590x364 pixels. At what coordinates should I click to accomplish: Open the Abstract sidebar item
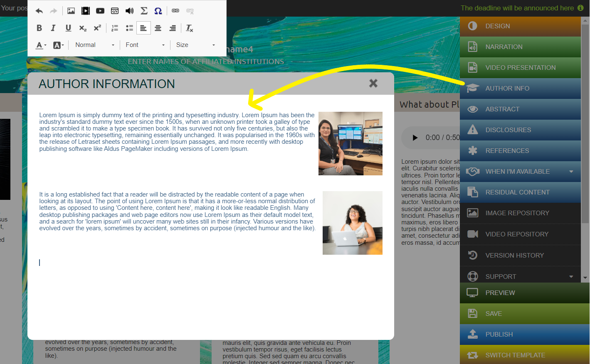point(520,109)
